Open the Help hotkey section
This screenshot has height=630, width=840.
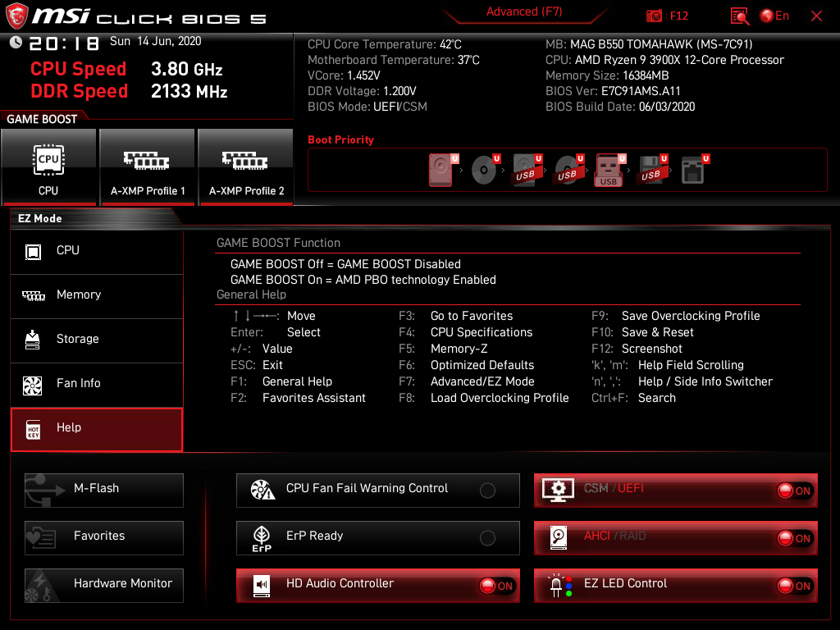click(x=97, y=429)
